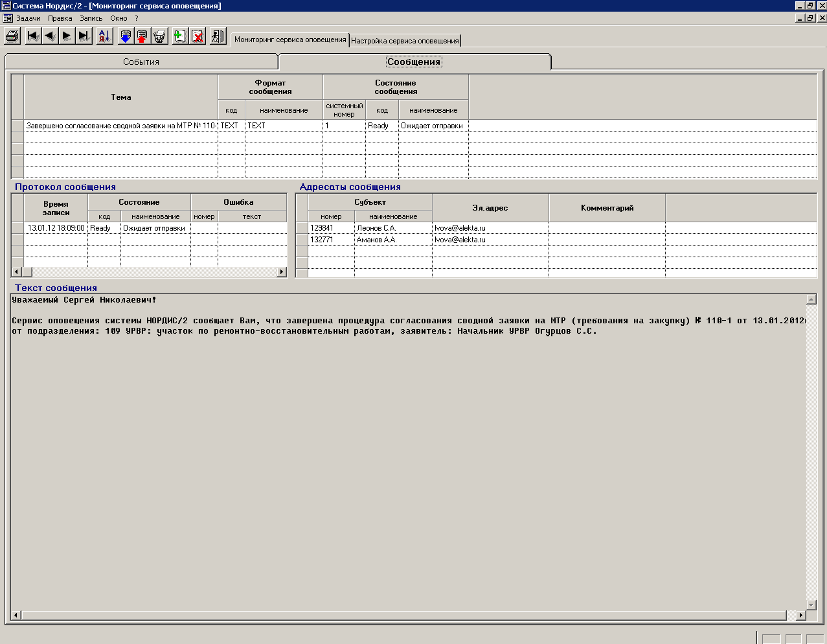Click the 'Ready' state code in messages table
827x644 pixels.
pyautogui.click(x=382, y=126)
